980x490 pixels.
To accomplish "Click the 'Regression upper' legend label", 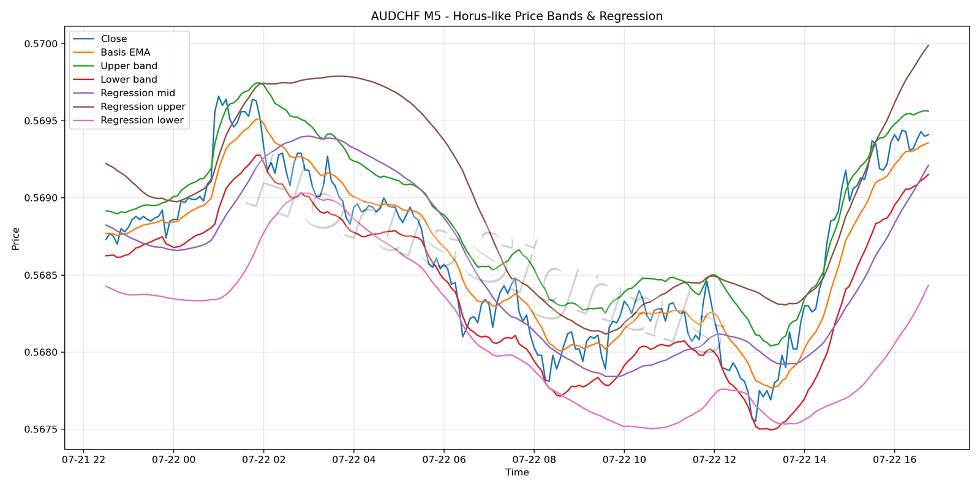I will (x=143, y=107).
